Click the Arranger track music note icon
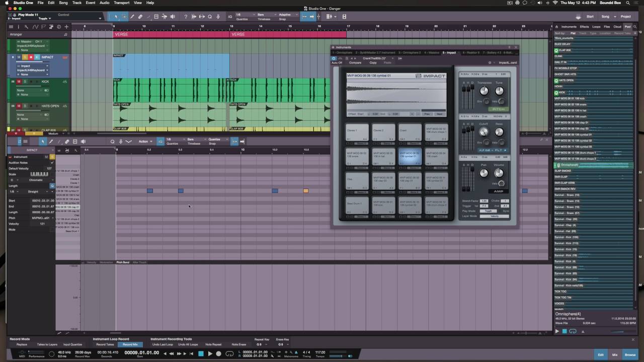 pyautogui.click(x=66, y=35)
